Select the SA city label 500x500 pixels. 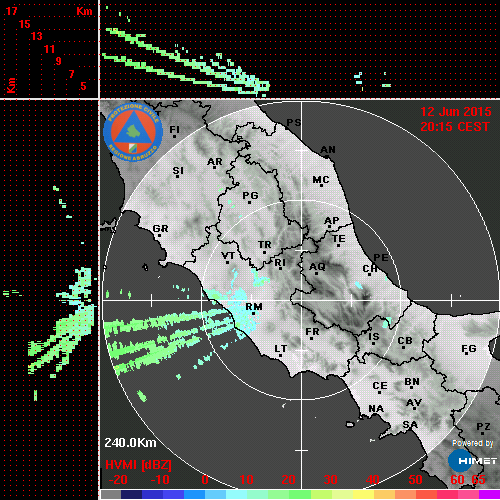pos(410,425)
